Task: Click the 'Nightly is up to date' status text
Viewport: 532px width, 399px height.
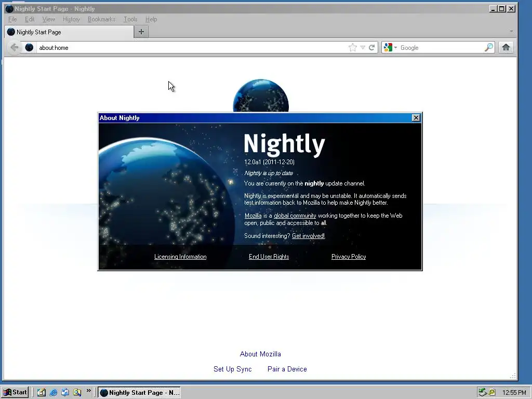Action: pos(269,173)
